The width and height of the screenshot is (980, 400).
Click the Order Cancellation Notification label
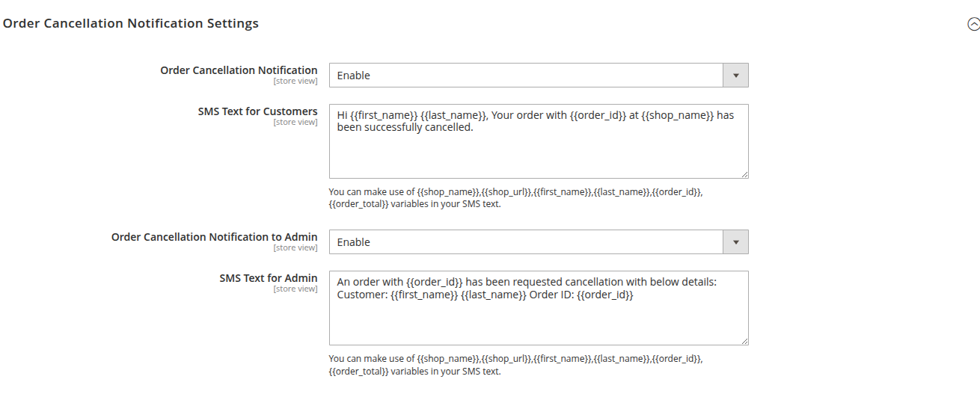[239, 70]
